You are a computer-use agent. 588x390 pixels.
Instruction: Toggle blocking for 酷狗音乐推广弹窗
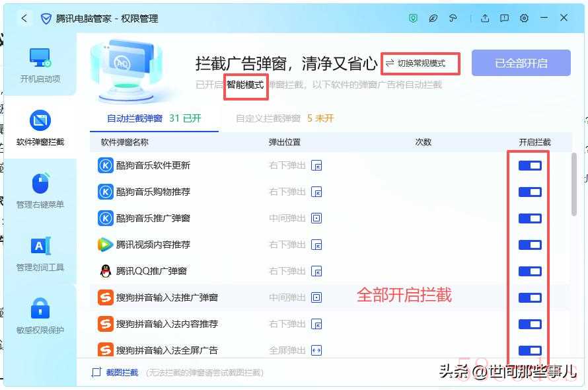(530, 218)
